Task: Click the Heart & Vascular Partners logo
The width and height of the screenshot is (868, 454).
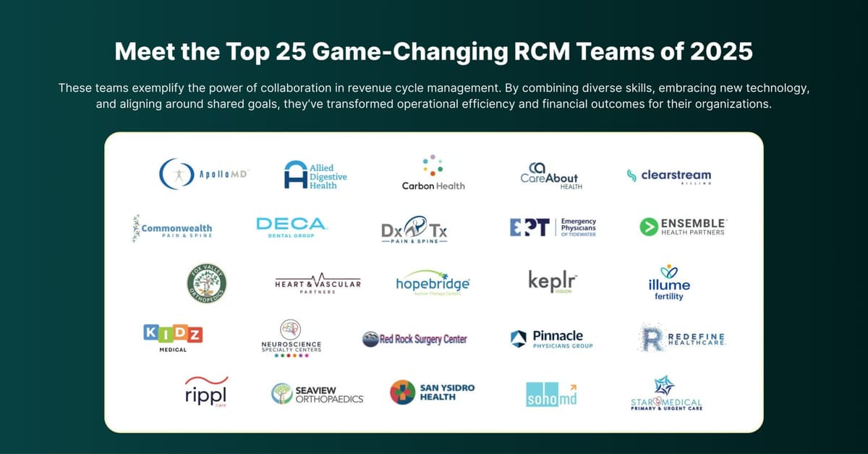Action: pyautogui.click(x=318, y=284)
